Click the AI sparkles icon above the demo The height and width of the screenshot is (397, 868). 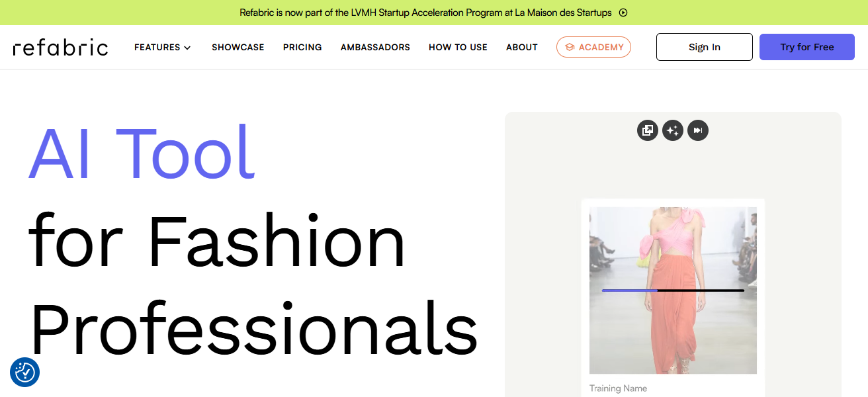tap(673, 130)
